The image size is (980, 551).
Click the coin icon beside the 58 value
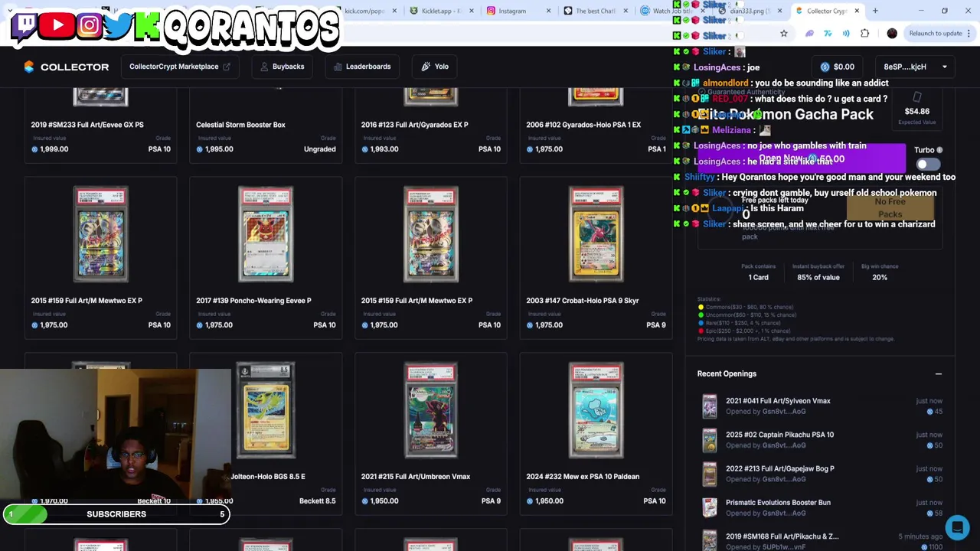[x=929, y=514]
